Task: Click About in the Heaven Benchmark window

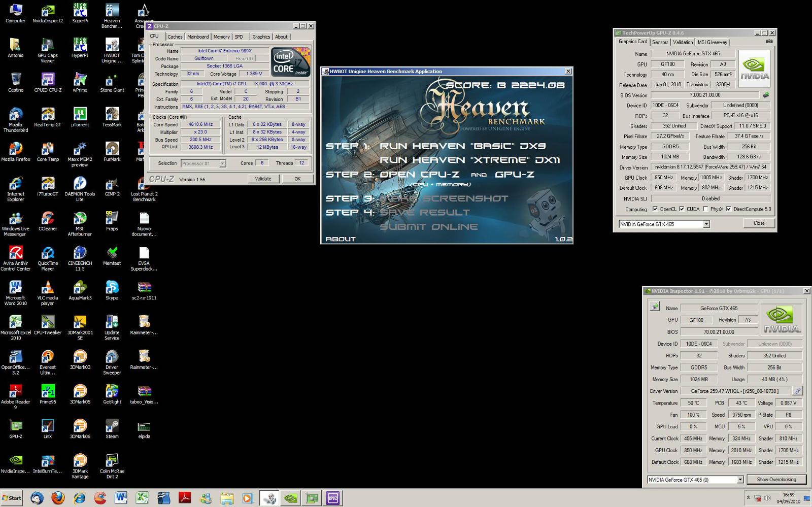Action: tap(341, 239)
